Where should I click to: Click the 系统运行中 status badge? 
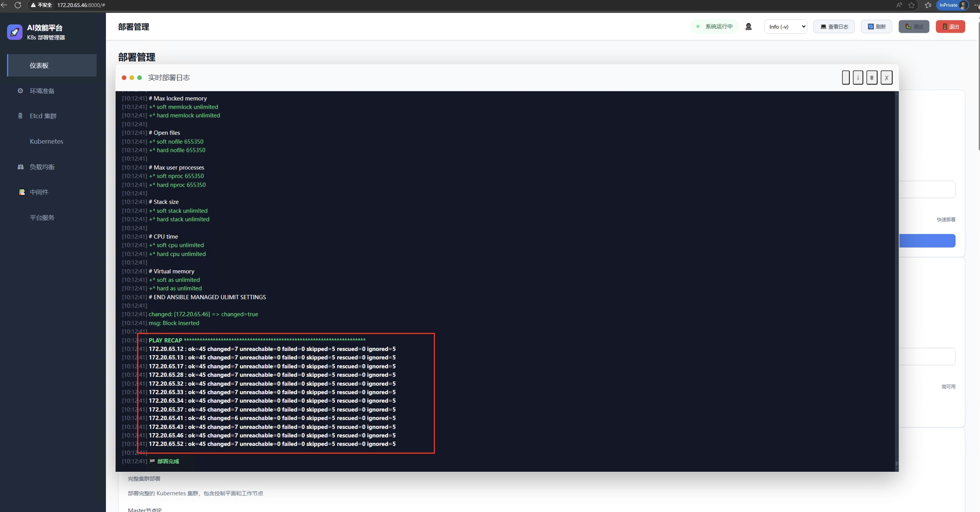[x=715, y=27]
